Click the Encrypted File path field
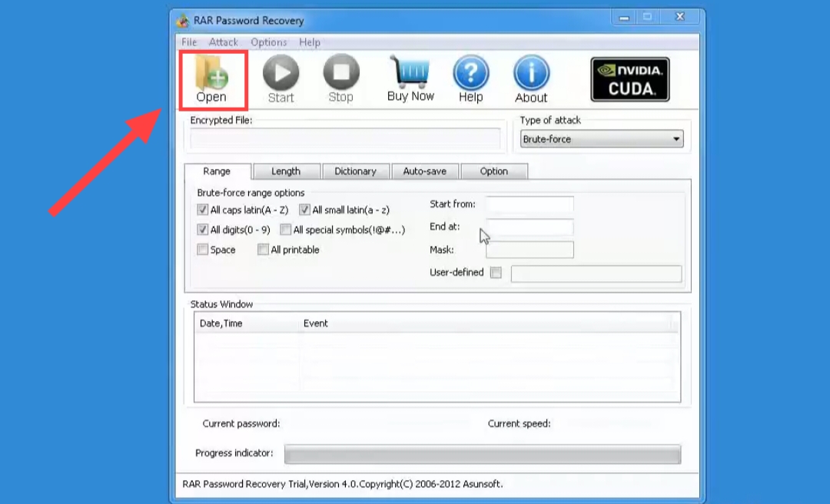The height and width of the screenshot is (504, 830). point(345,139)
